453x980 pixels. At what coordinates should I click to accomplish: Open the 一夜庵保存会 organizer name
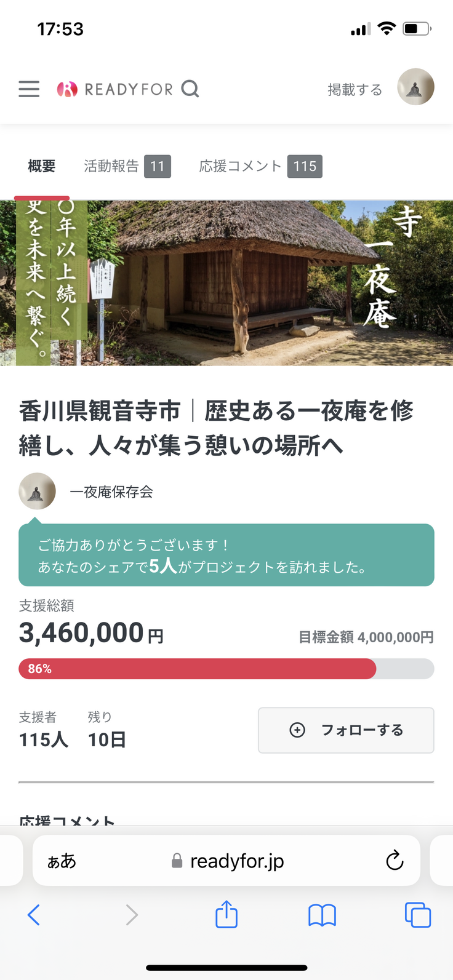111,492
